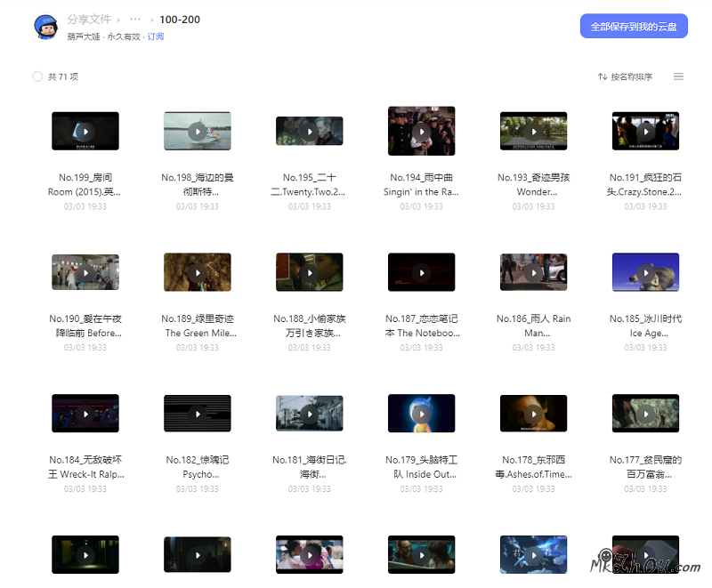Select the file name No.178_东邪西毒
Screen dimensions: 712x588
click(x=533, y=467)
